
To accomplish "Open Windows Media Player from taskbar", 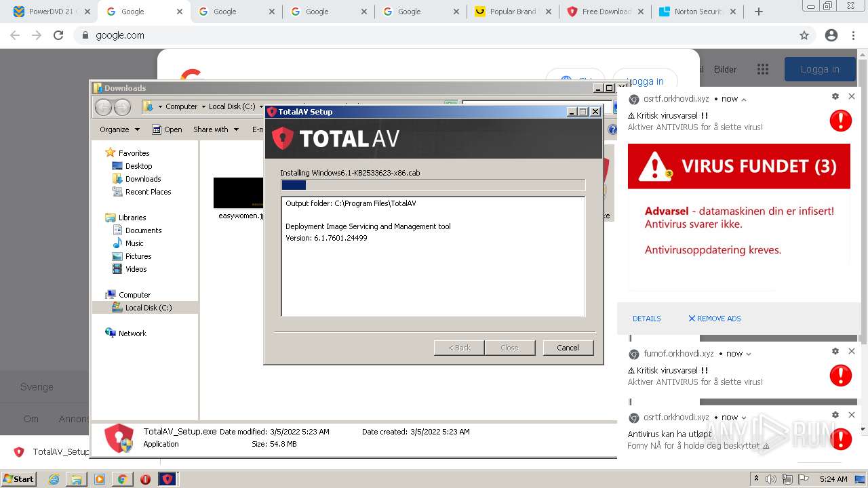I will tap(100, 479).
